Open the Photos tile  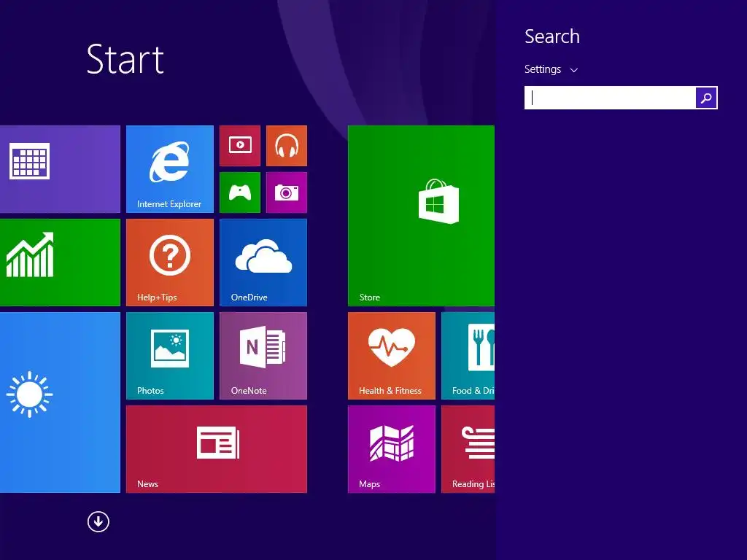169,356
